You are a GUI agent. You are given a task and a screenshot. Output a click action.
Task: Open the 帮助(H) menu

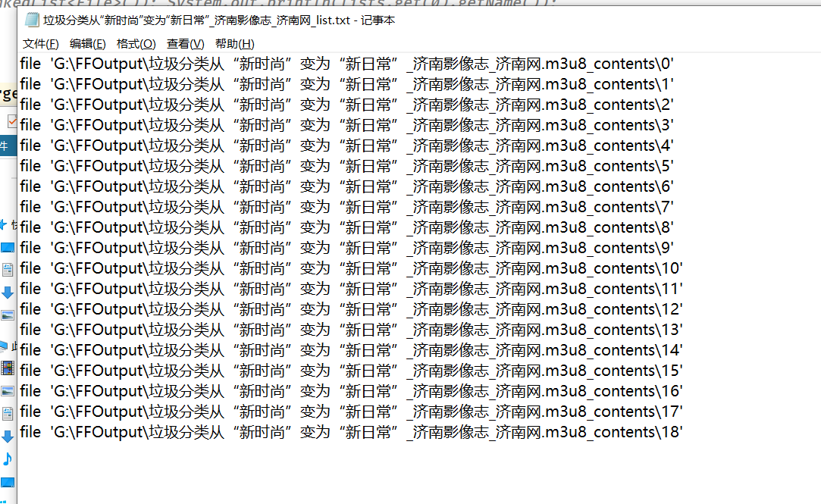(234, 44)
